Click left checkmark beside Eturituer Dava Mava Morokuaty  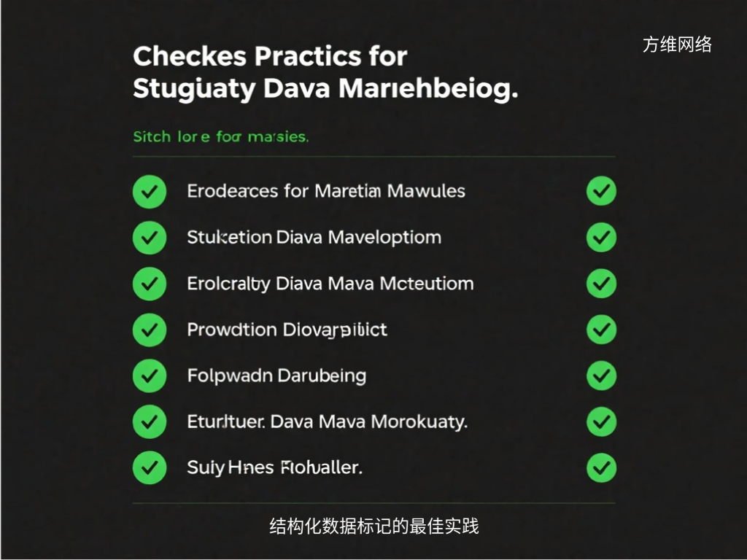tap(150, 421)
